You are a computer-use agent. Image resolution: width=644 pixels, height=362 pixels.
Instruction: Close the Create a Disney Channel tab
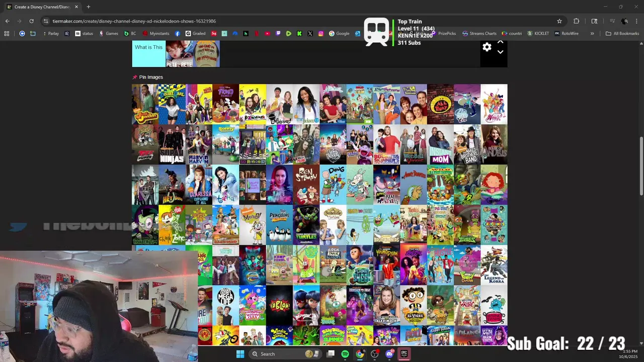(x=76, y=7)
